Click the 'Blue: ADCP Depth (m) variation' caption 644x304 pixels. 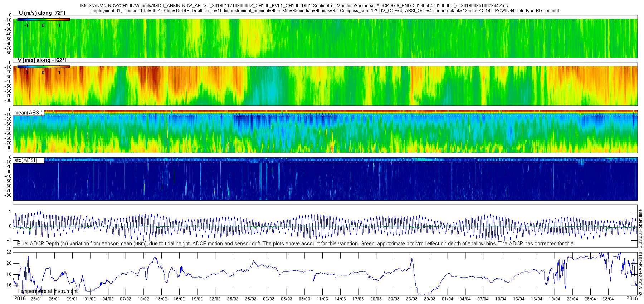coord(296,244)
